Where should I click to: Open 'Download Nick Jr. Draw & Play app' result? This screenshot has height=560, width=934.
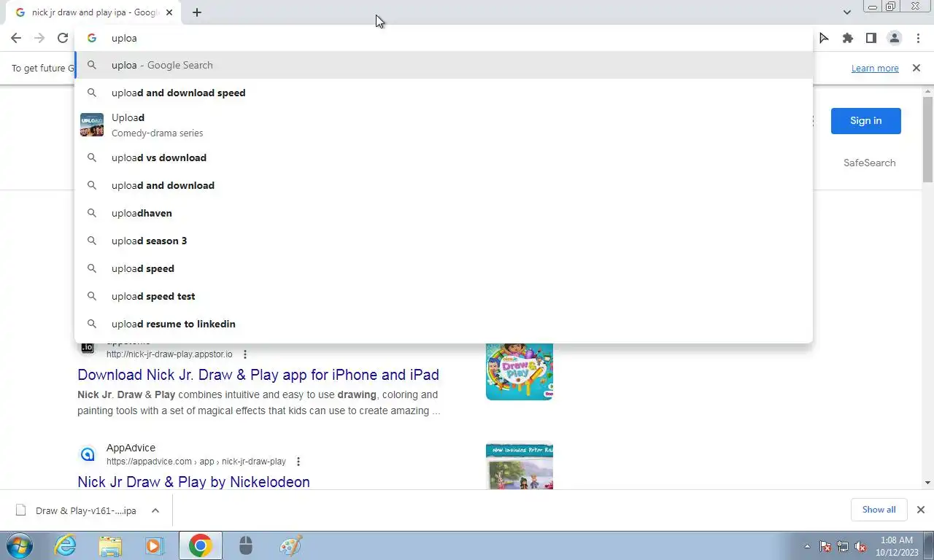tap(258, 375)
